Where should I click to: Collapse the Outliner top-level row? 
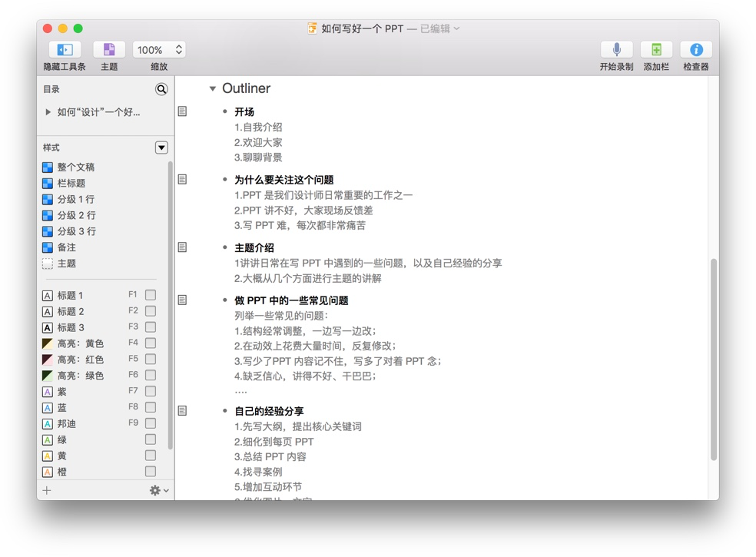tap(212, 88)
